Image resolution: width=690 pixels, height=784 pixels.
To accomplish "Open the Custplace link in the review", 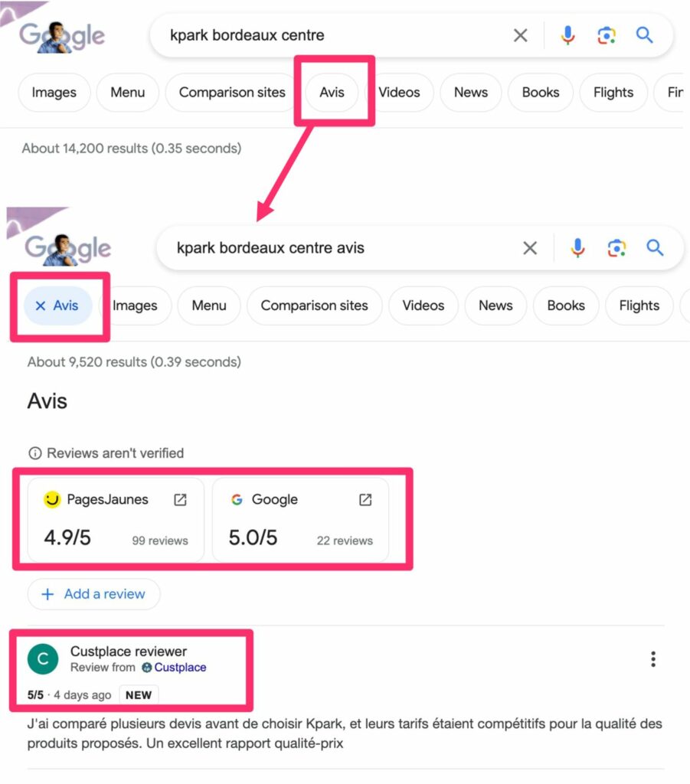I will pos(180,667).
